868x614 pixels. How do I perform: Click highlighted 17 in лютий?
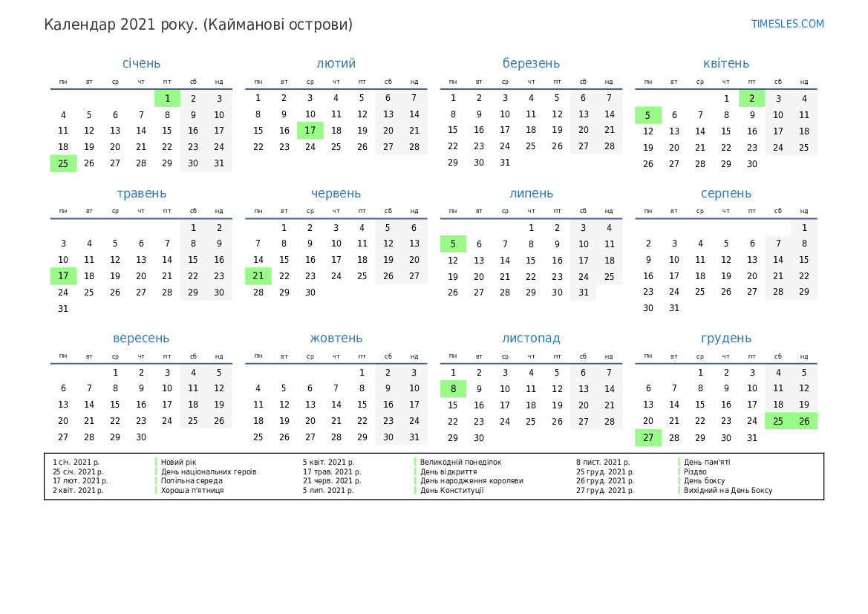click(x=310, y=131)
